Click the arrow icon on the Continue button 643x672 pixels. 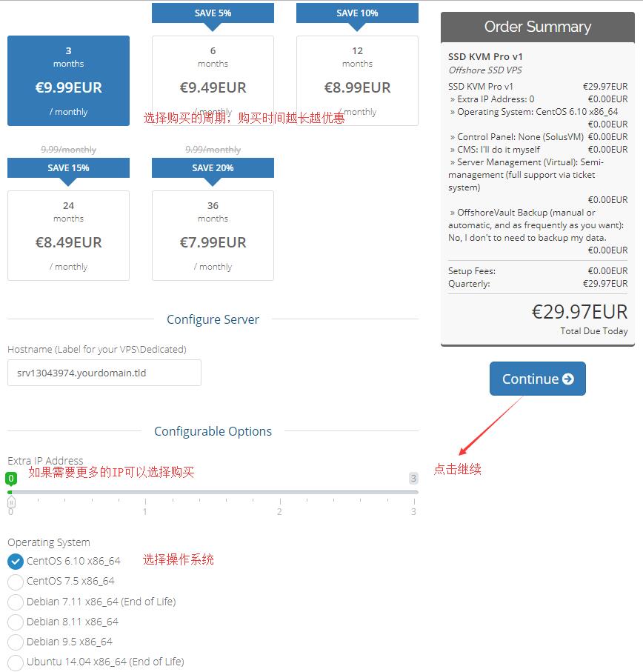click(568, 379)
